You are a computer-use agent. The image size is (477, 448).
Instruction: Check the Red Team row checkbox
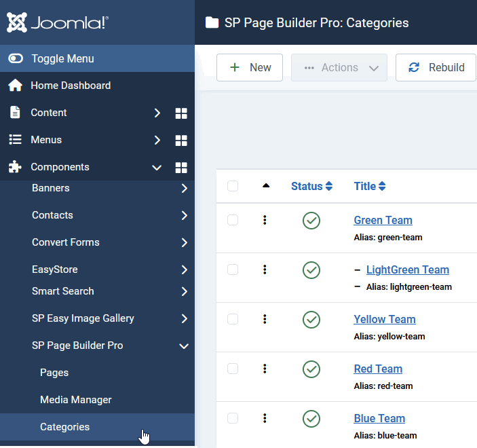(233, 369)
